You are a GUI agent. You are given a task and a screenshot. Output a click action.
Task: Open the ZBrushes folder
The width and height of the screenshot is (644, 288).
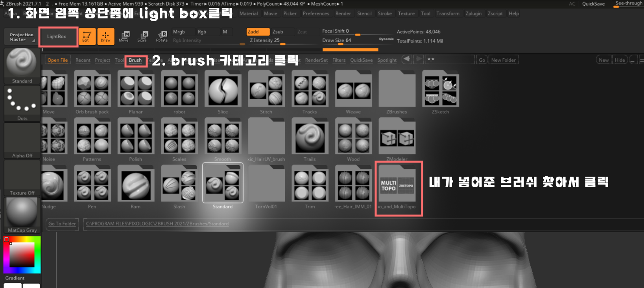click(x=397, y=92)
